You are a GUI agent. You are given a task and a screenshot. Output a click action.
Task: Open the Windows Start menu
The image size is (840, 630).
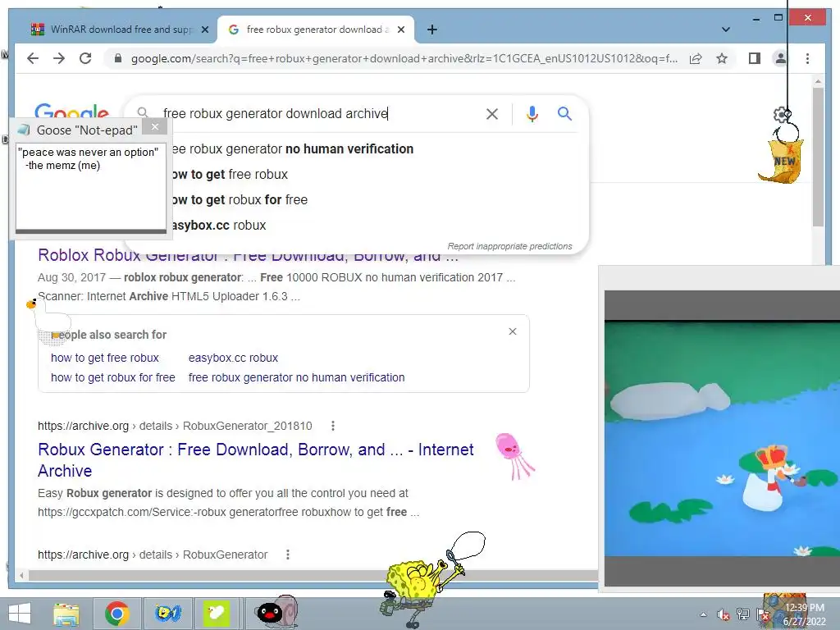(20, 614)
